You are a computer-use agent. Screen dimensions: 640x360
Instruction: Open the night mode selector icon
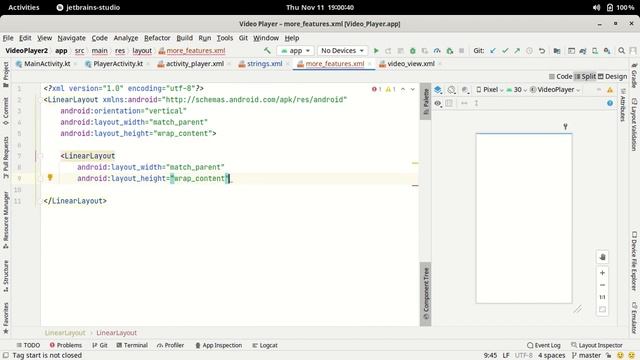[465, 90]
